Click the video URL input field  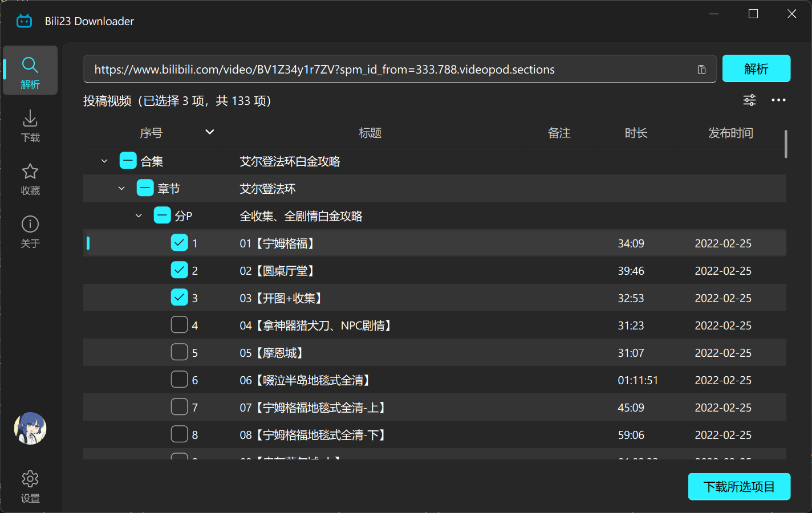point(388,70)
